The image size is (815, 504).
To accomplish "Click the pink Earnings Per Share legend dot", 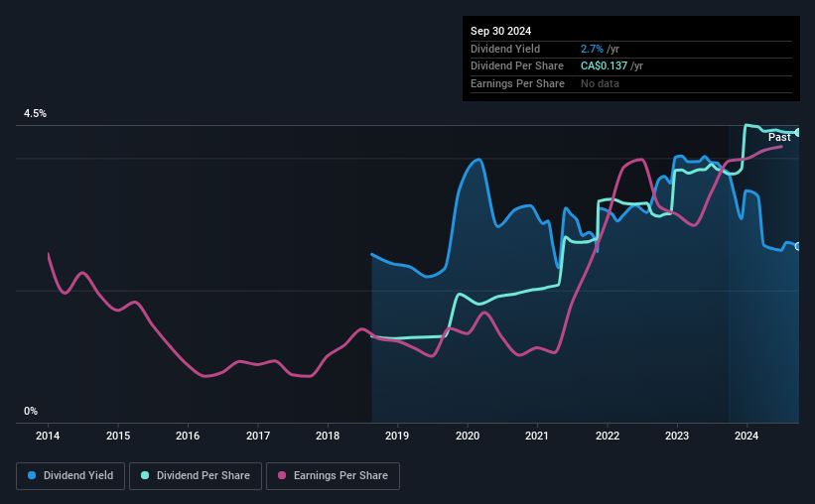I will coord(282,475).
